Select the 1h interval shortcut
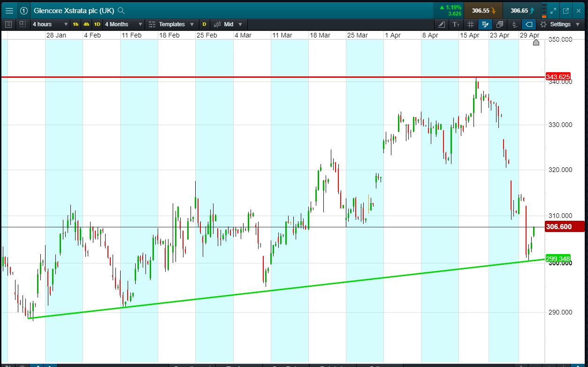The width and height of the screenshot is (588, 367). pos(76,24)
